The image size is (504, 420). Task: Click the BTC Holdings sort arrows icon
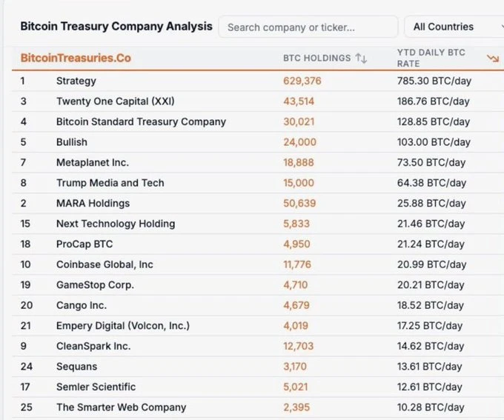pos(361,58)
